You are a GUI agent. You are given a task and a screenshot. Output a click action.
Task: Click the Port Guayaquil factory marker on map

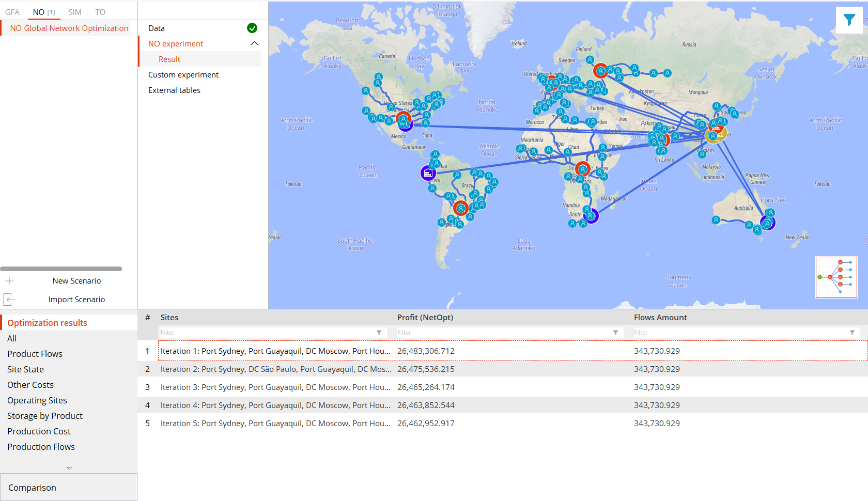[428, 174]
